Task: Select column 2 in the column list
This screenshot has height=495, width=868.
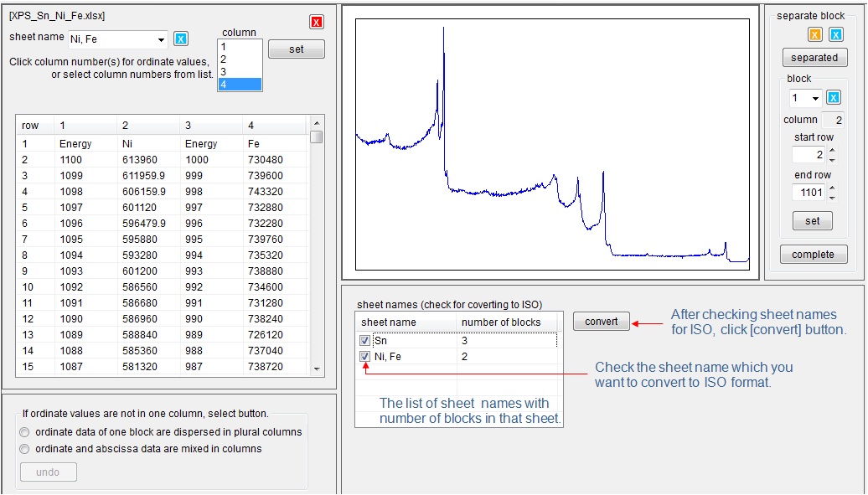Action: [239, 59]
